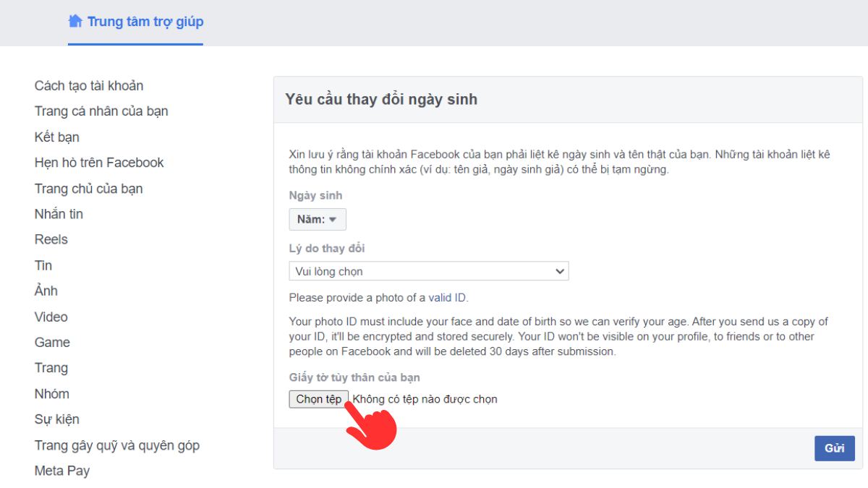Image resolution: width=868 pixels, height=488 pixels.
Task: Open Lý do thay đổi dropdown
Action: click(x=429, y=271)
